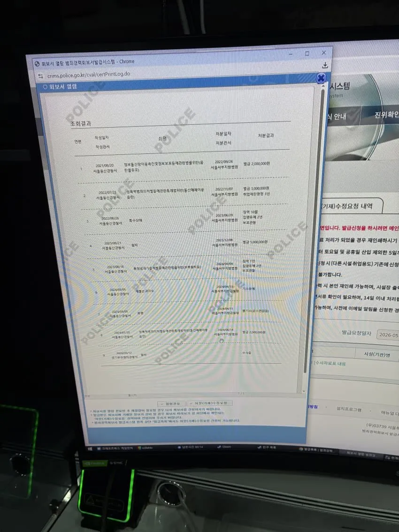399x532 pixels.
Task: Minimize the 회보서 열람 Chrome window
Action: (291, 54)
